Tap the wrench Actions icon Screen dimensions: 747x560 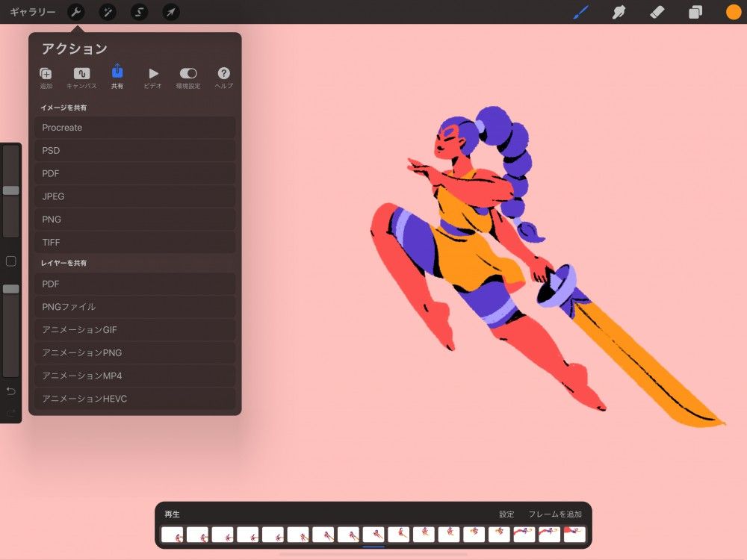tap(77, 12)
